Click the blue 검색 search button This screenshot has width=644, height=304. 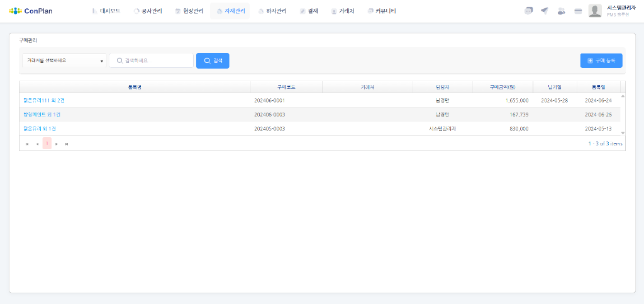(213, 60)
